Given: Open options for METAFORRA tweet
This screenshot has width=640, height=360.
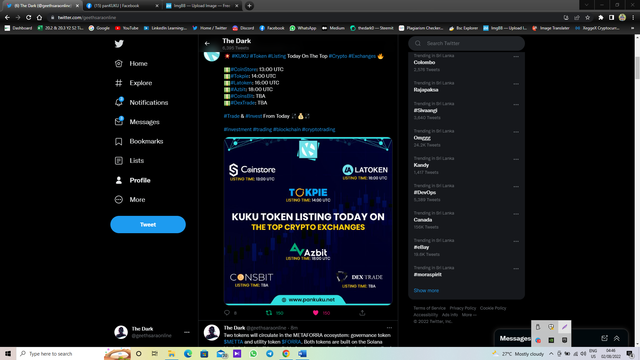Looking at the screenshot, I should click(x=389, y=328).
